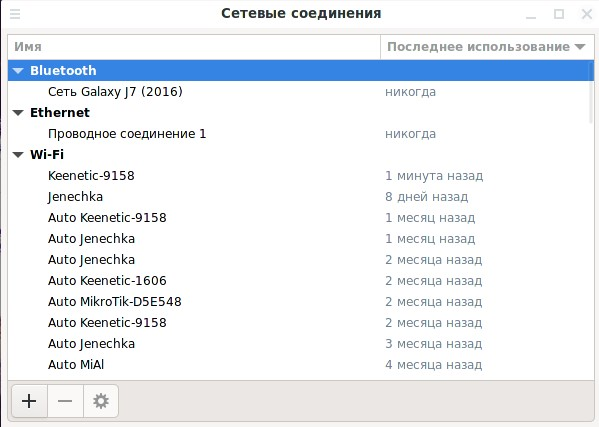Open connection settings via gear icon

click(x=101, y=401)
